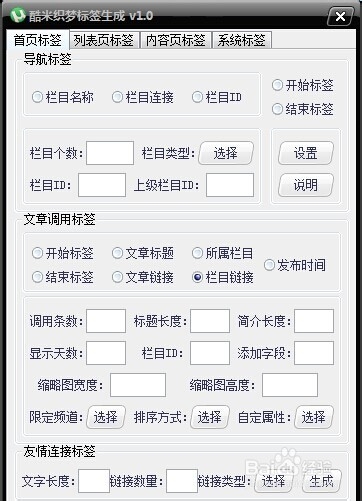Switch to the 列表页标签 tab
This screenshot has height=501, width=362.
click(104, 40)
